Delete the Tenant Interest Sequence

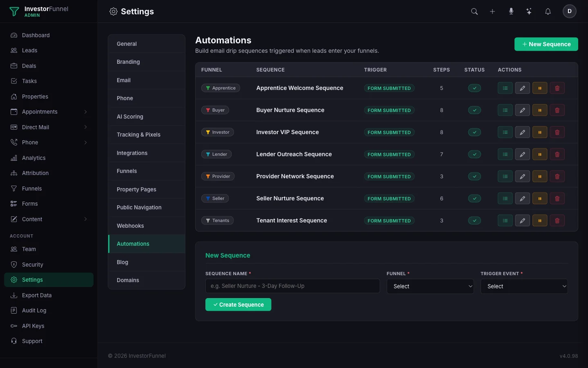click(557, 221)
